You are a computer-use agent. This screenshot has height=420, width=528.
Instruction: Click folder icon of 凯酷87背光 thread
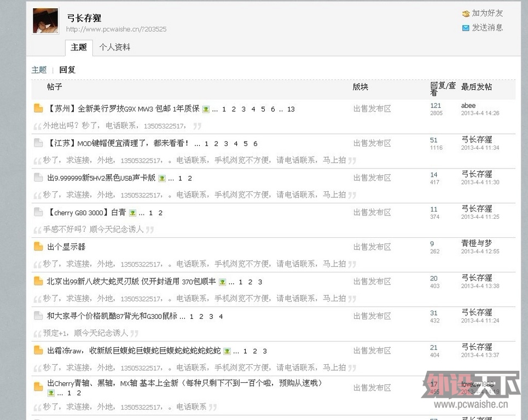click(x=38, y=316)
